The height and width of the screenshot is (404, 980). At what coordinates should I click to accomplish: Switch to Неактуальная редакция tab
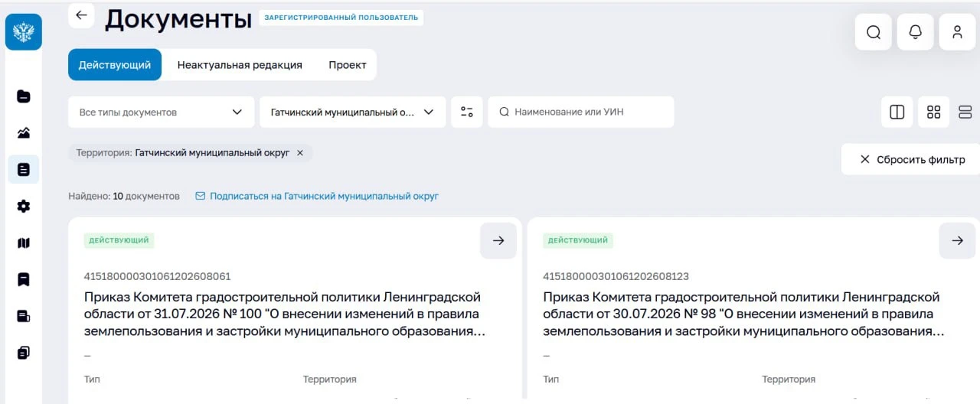click(240, 65)
